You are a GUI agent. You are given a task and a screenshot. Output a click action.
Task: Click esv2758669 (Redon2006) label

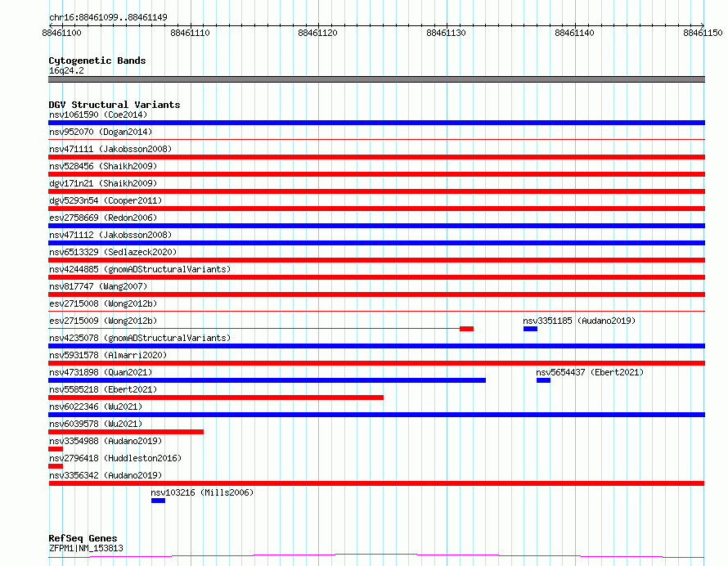(103, 218)
